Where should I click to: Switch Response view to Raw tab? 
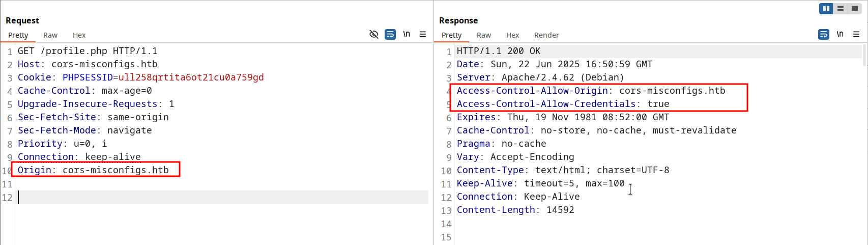484,35
